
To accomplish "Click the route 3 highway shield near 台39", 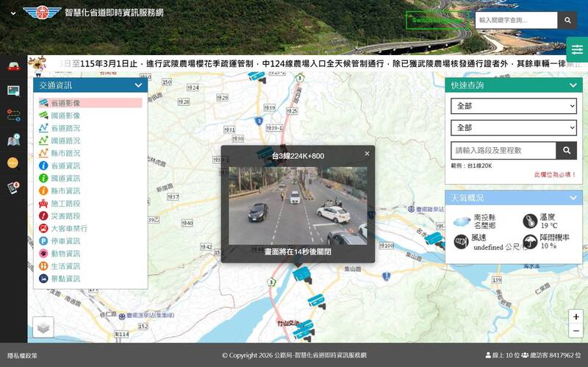I will [x=259, y=121].
